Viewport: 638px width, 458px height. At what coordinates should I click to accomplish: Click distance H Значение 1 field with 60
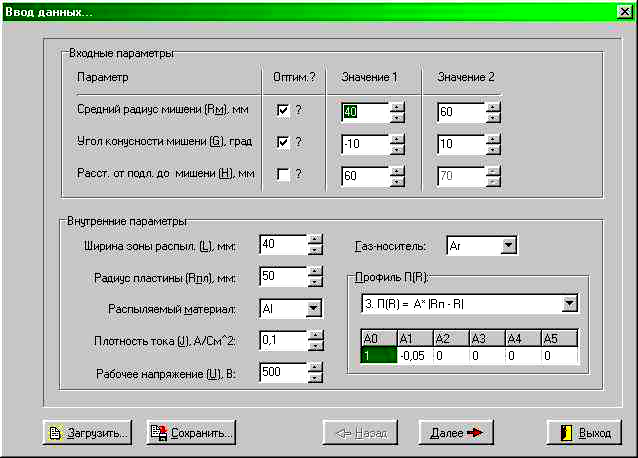click(x=366, y=176)
